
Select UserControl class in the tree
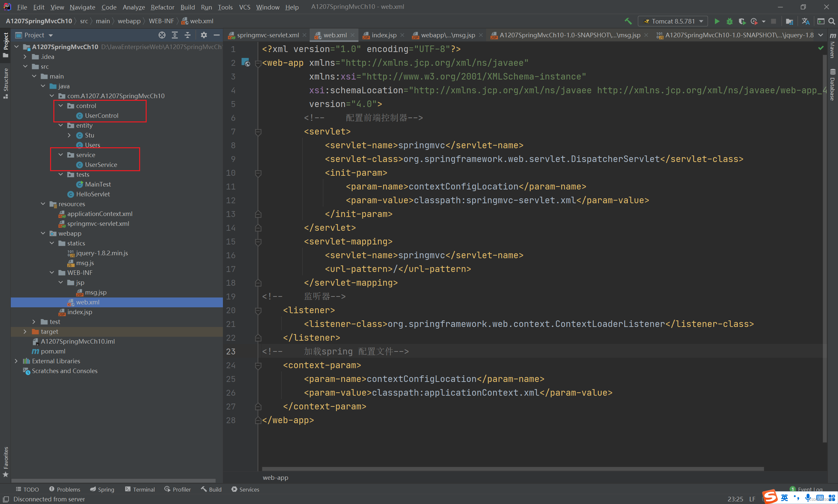tap(101, 116)
